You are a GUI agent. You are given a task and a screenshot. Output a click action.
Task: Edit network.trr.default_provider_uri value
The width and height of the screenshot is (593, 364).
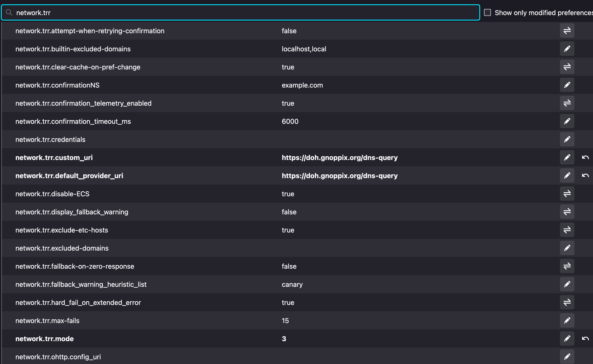click(x=567, y=176)
